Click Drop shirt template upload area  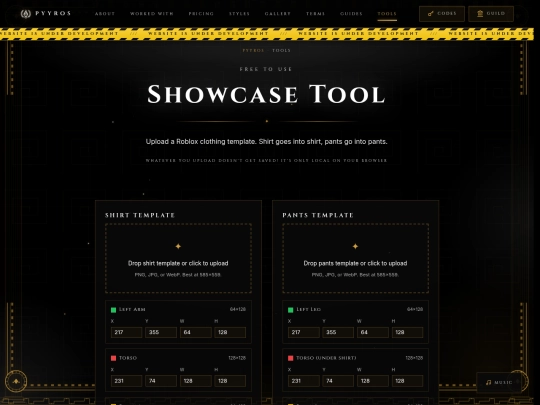178,258
